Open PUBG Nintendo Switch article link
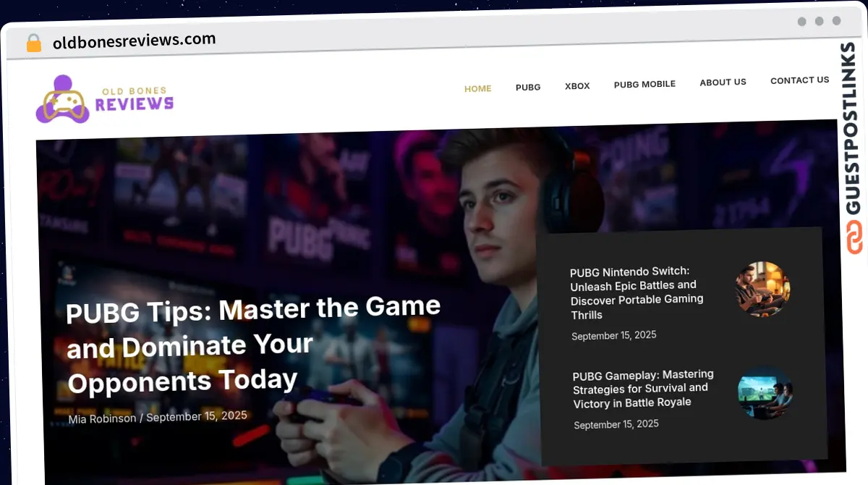The image size is (868, 485). click(637, 293)
